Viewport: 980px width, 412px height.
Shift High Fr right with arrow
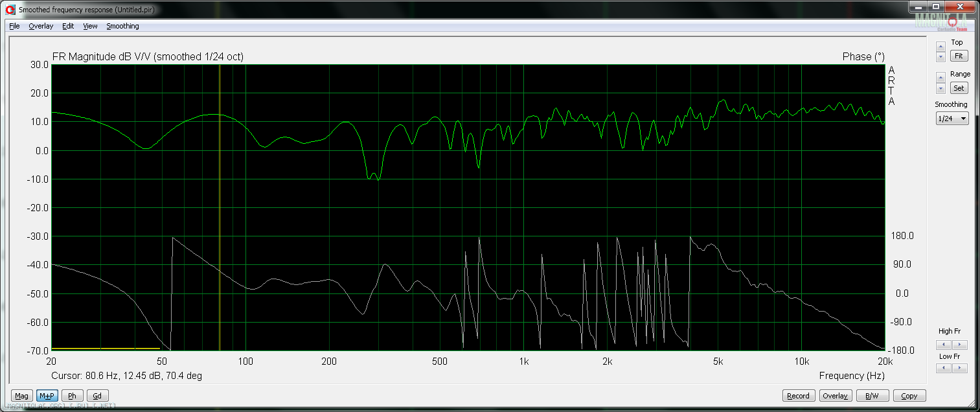coord(959,345)
